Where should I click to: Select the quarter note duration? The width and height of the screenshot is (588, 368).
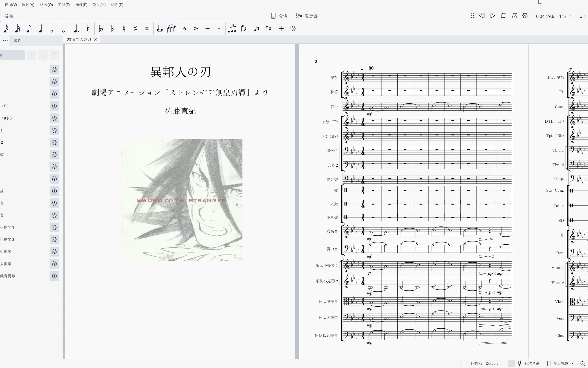(x=40, y=29)
